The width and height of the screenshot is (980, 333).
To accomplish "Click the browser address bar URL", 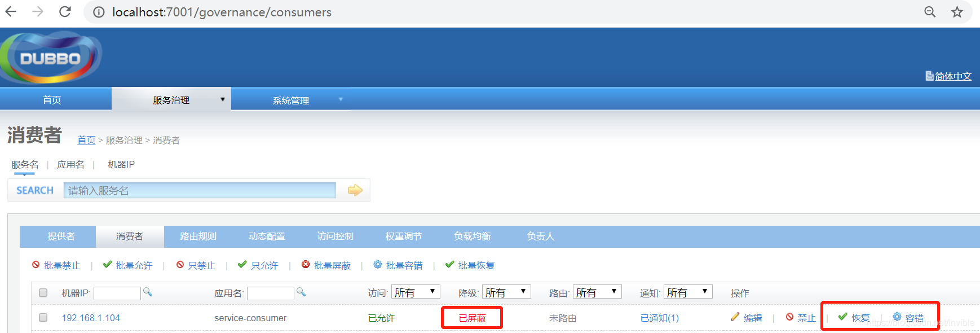I will click(222, 12).
